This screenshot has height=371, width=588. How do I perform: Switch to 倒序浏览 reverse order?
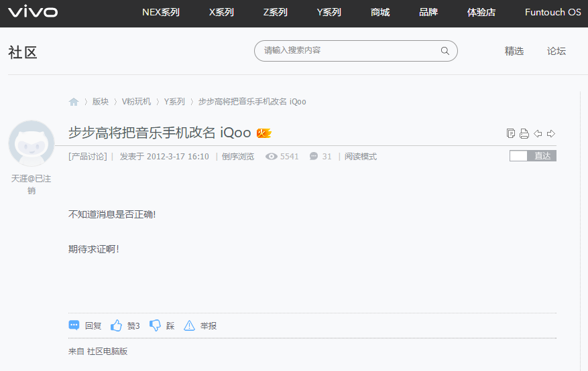tap(238, 157)
